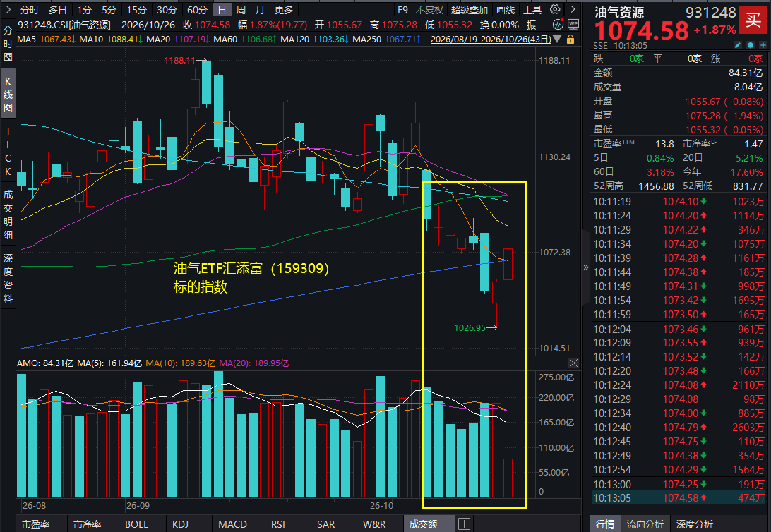The height and width of the screenshot is (532, 771).
Task: Switch indicator to 市盈率 tab
Action: (36, 524)
